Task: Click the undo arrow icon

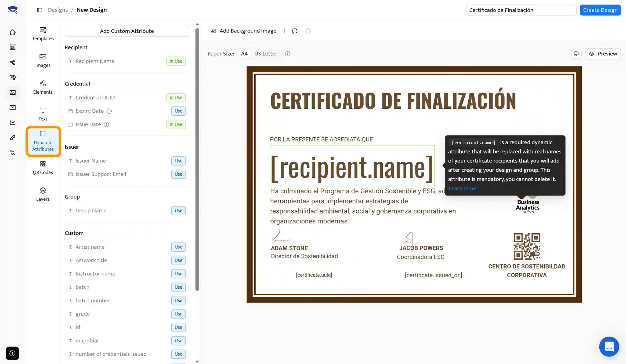Action: [295, 31]
